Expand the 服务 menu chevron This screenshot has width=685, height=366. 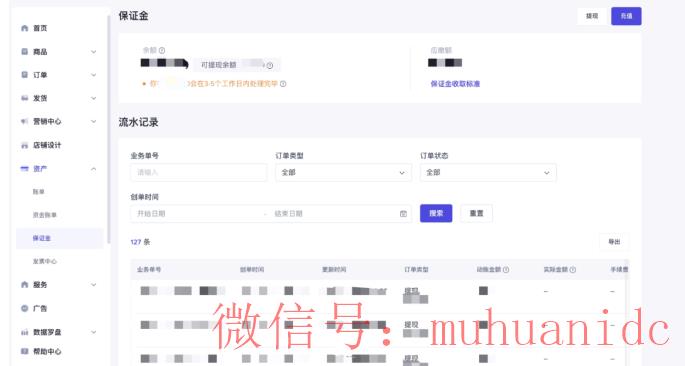[x=93, y=285]
